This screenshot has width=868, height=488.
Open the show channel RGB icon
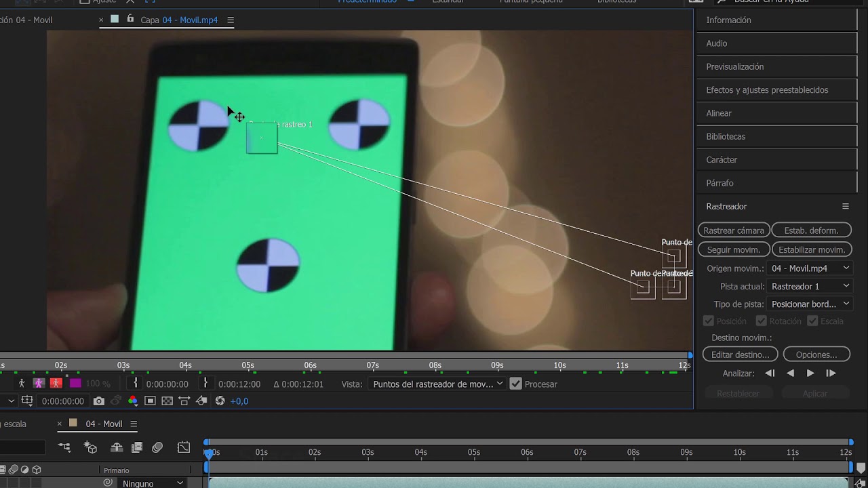(x=133, y=401)
